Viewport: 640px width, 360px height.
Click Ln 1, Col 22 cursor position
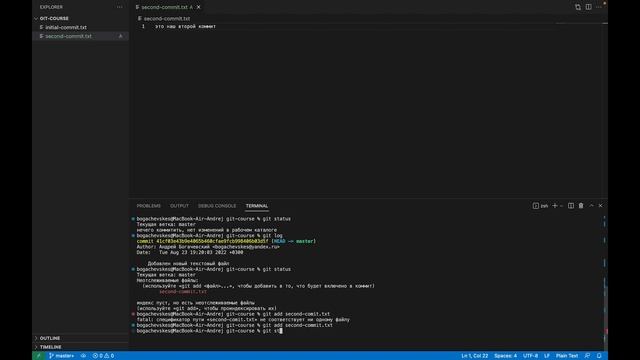(474, 356)
